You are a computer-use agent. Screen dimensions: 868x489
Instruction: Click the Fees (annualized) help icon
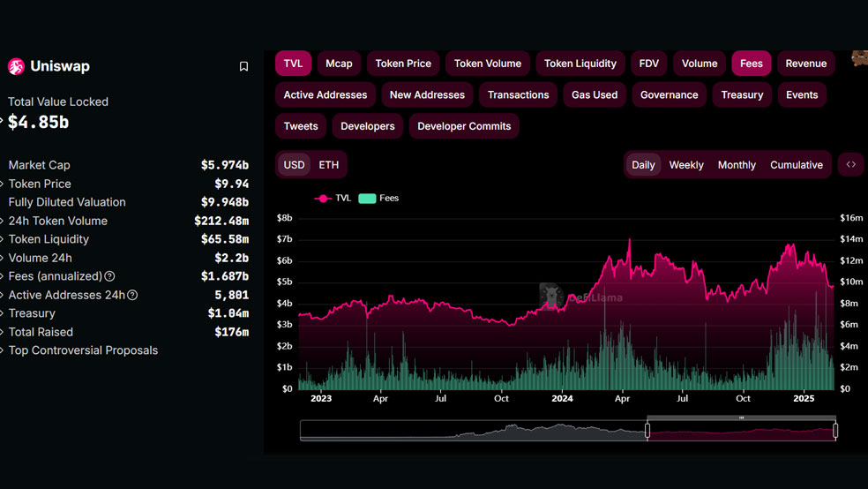[x=109, y=276]
